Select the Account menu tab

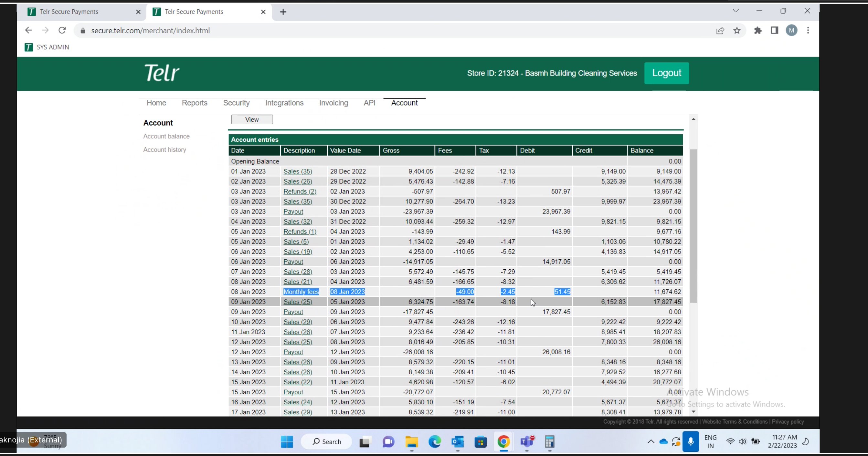404,103
